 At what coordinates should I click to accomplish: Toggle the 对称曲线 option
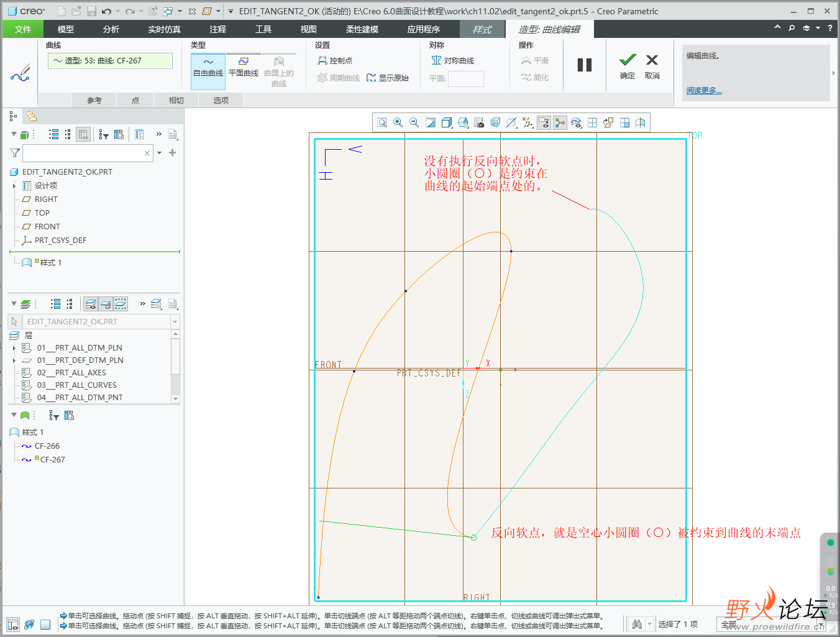point(453,60)
